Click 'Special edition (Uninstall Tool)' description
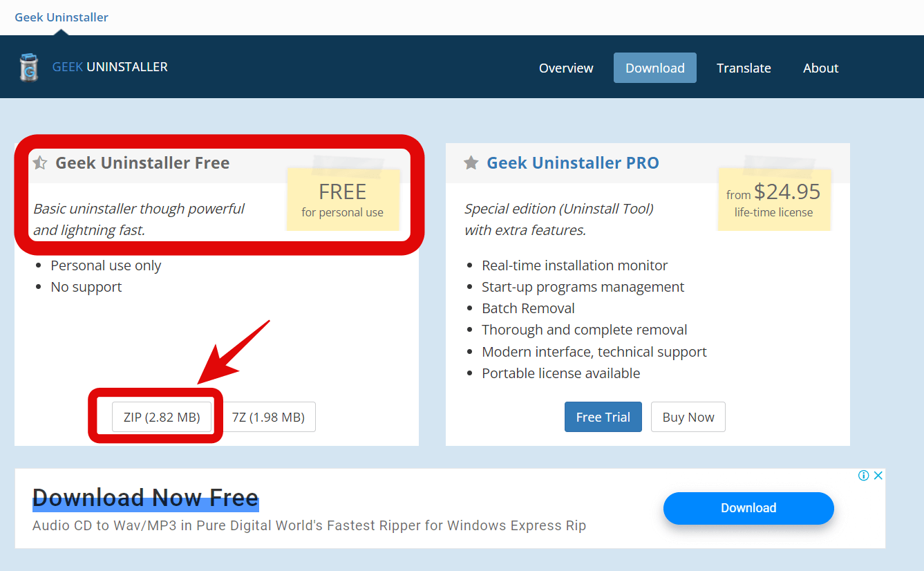This screenshot has width=924, height=571. 559,219
